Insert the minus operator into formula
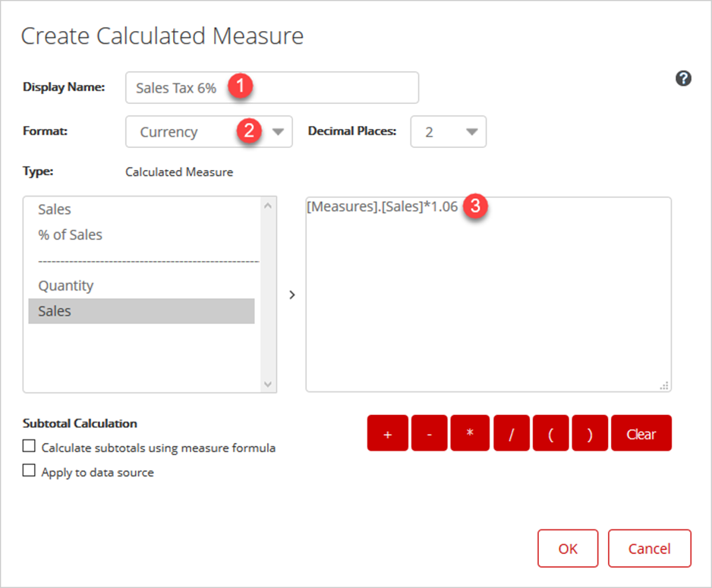712x588 pixels. coord(429,433)
